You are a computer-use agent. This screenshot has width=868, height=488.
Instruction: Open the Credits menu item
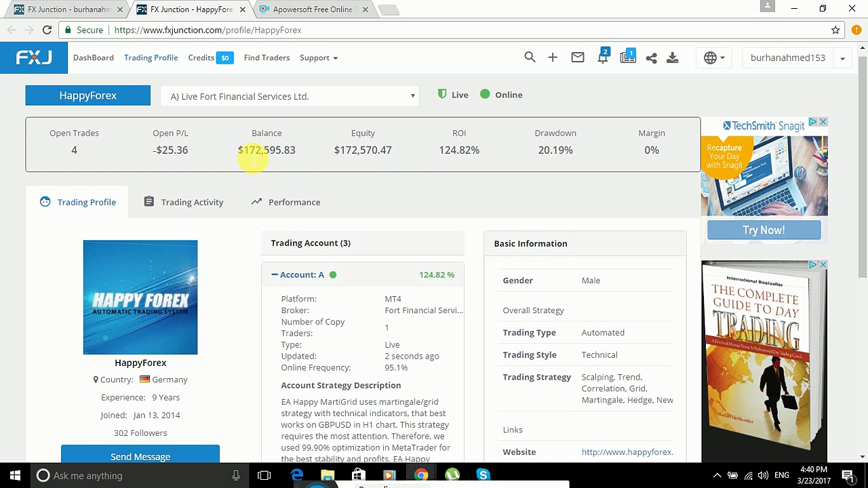coord(201,58)
